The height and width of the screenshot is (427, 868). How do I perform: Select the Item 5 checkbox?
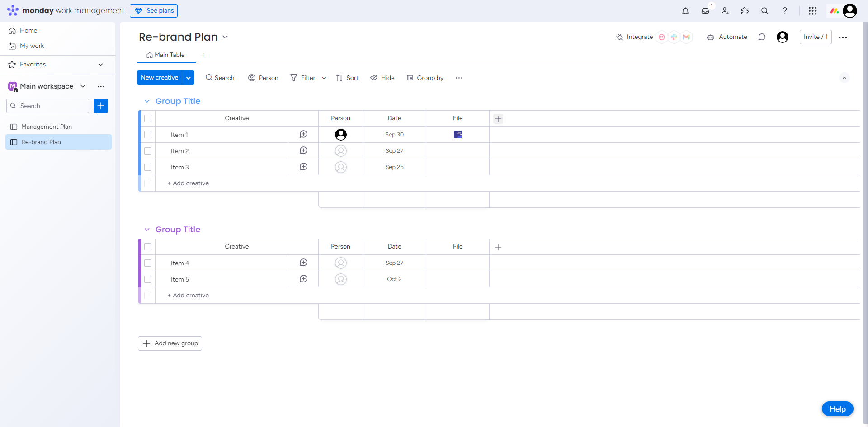coord(148,279)
